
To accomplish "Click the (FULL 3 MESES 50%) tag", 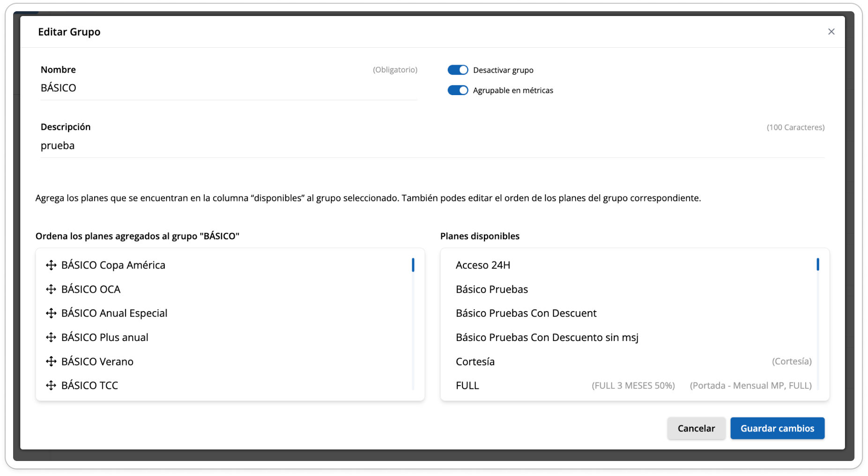I will [633, 386].
